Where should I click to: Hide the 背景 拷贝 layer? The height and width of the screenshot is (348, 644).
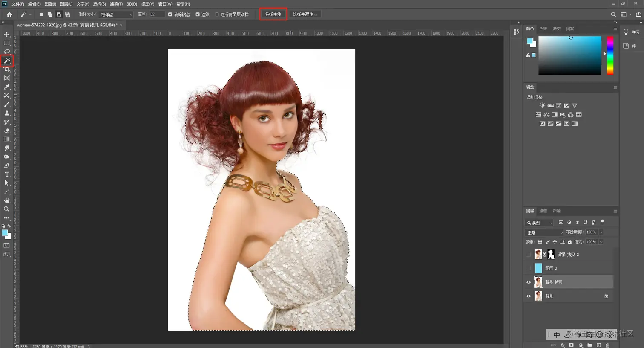pos(529,281)
